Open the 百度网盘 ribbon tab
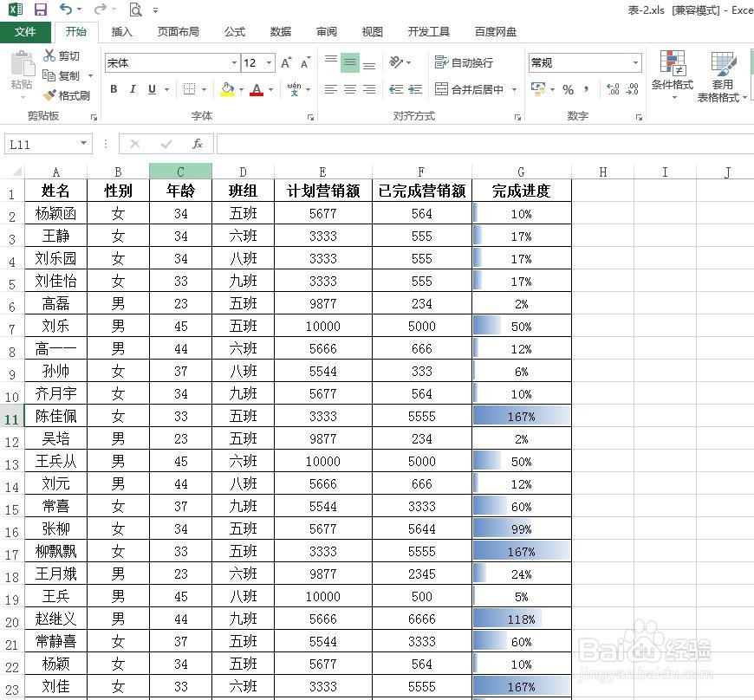 click(494, 31)
